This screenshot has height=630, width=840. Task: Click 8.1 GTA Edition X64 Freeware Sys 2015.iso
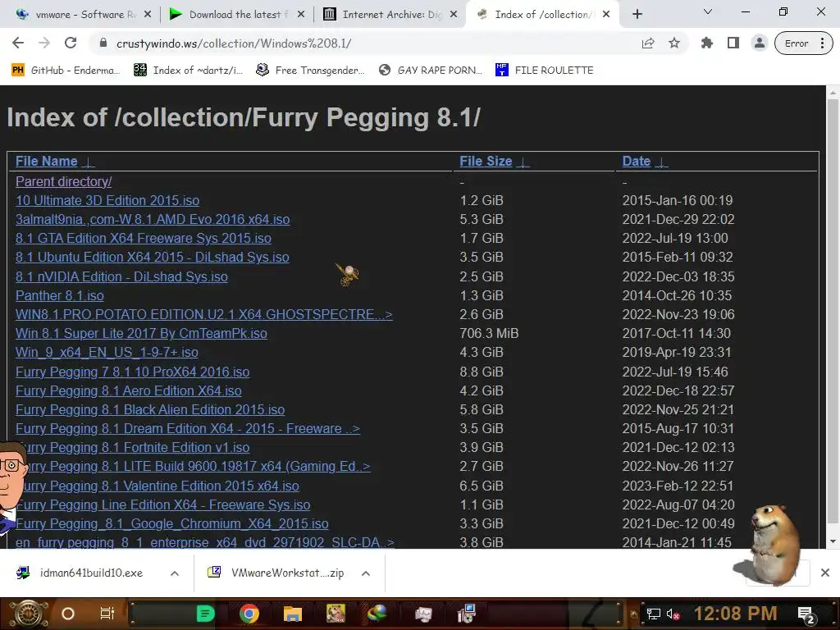[x=143, y=238]
